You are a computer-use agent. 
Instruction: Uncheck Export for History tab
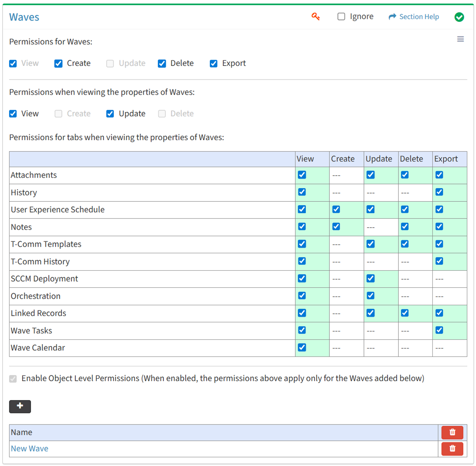pos(439,192)
